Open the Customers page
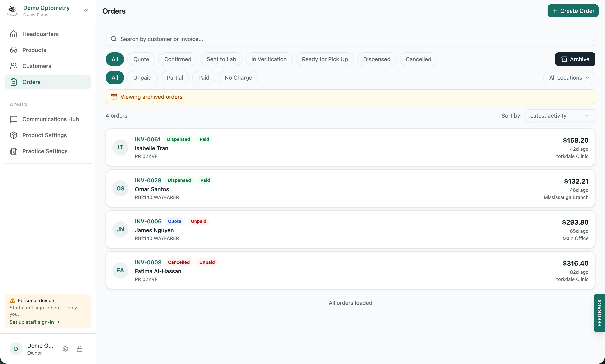 click(48, 66)
